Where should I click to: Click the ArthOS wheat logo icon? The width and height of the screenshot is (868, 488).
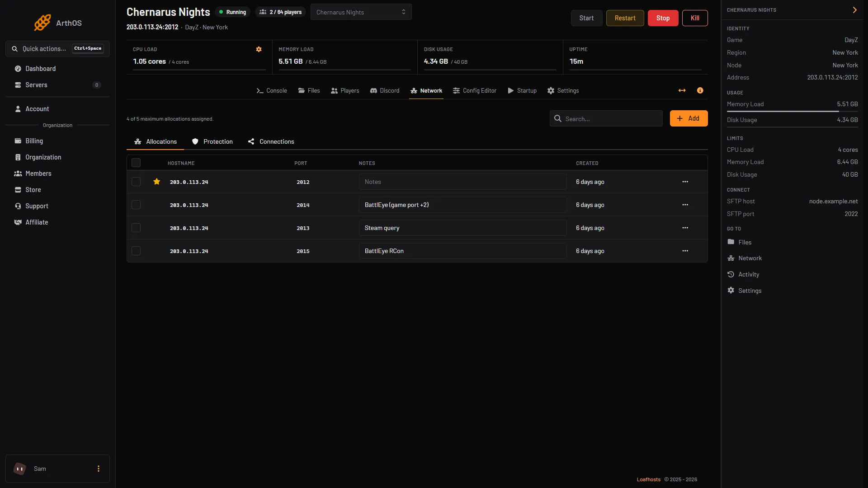click(42, 23)
